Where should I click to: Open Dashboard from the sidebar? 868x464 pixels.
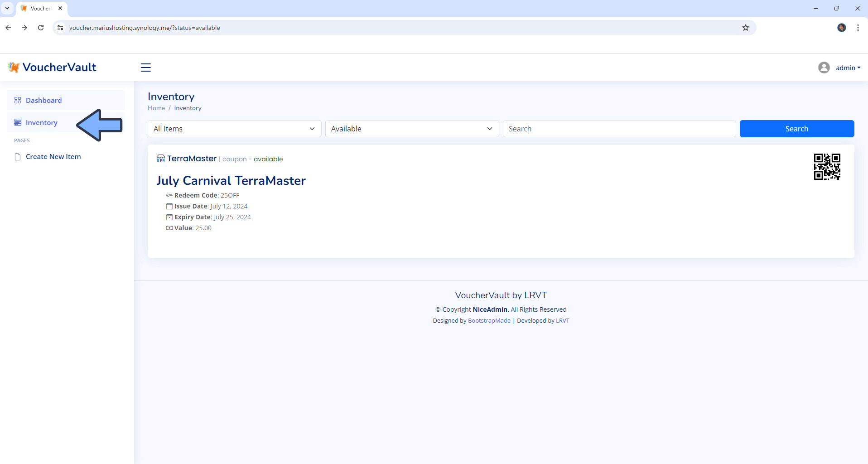coord(66,100)
